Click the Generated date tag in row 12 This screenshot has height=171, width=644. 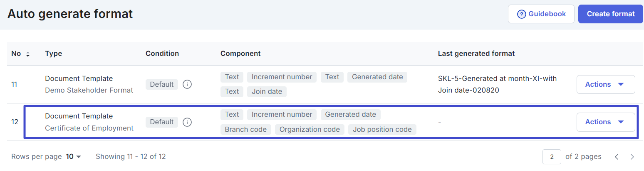(350, 115)
